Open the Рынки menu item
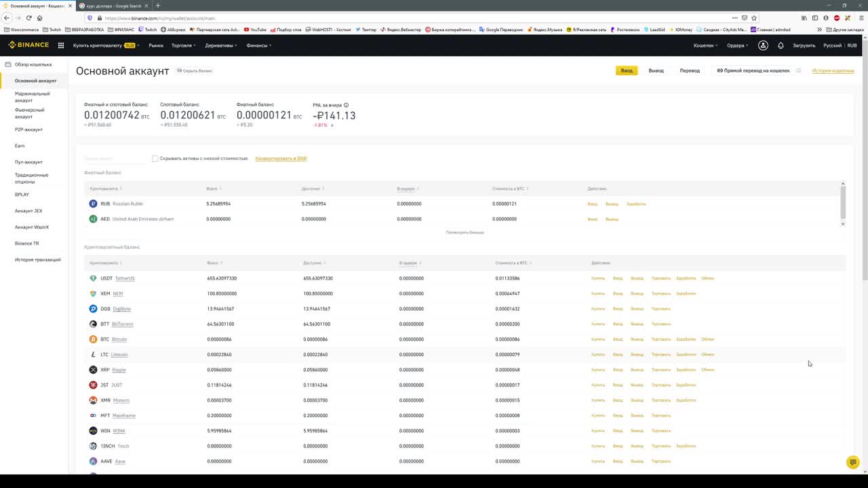868x488 pixels. click(x=156, y=45)
